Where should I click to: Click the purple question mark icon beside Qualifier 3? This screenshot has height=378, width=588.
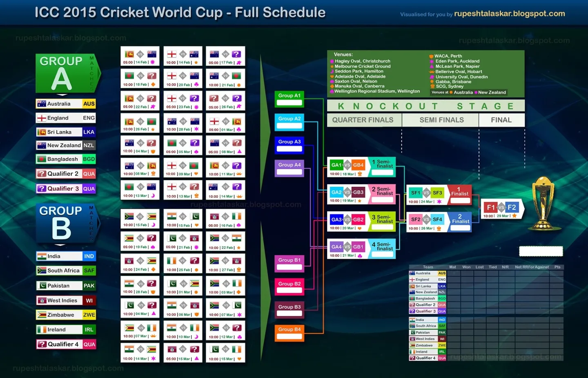click(x=42, y=188)
